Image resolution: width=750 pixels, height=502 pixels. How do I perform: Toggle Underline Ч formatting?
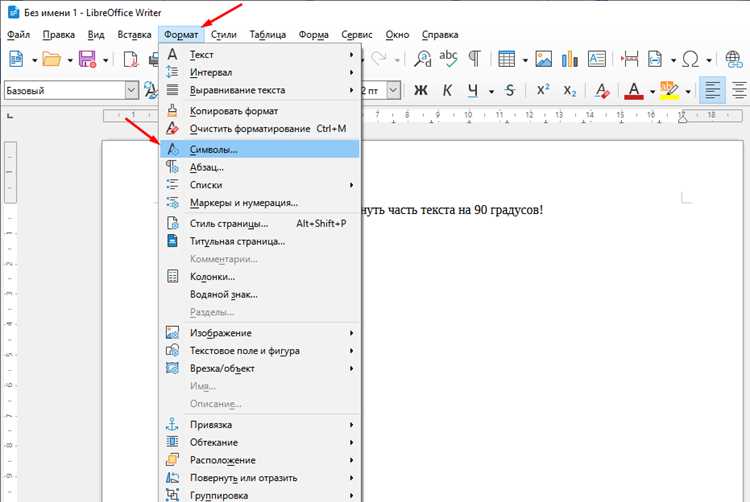tap(473, 90)
